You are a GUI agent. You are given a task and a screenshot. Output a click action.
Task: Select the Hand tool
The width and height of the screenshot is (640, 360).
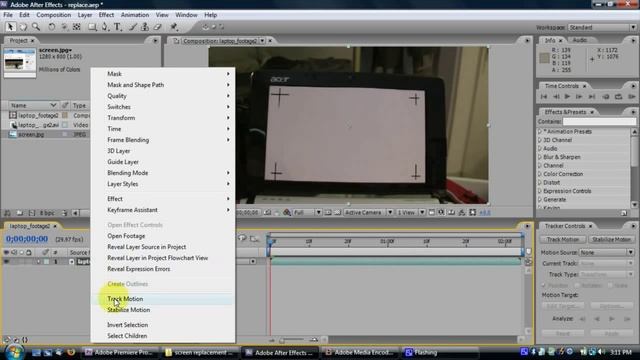(23, 27)
